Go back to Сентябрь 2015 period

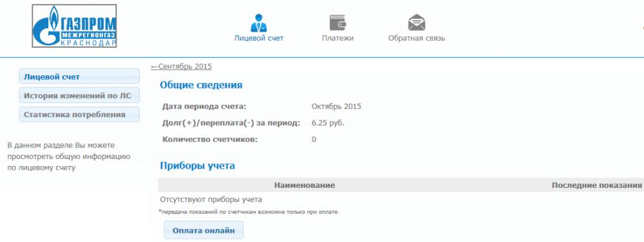182,66
